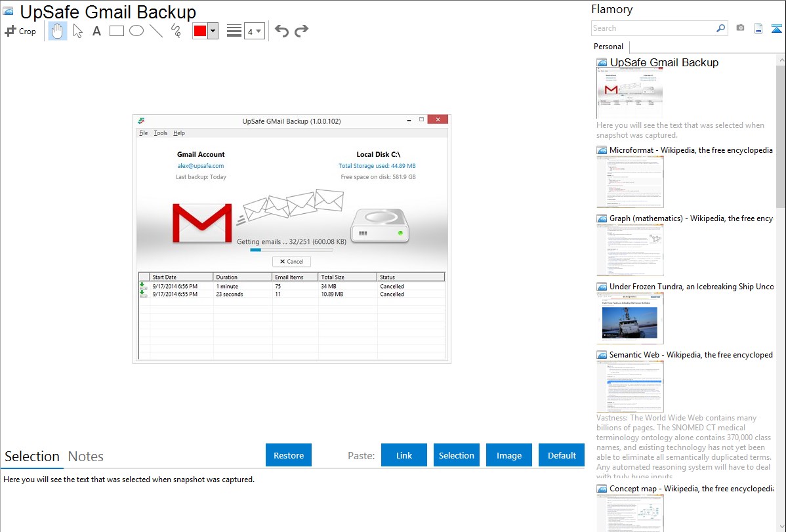Screen dimensions: 786x532
Task: Open the Under Frozen Tundra snapshot thumbnail
Action: pyautogui.click(x=630, y=317)
